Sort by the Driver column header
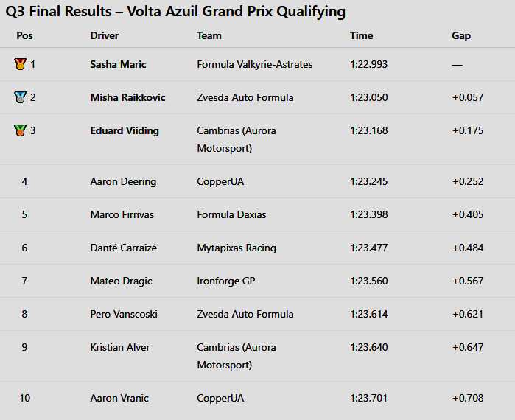The image size is (515, 420). click(x=104, y=35)
